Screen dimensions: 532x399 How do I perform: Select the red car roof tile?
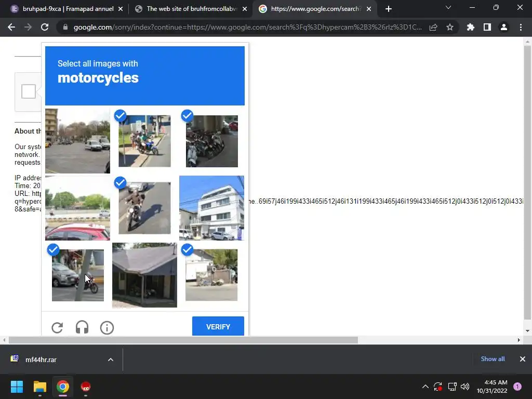[78, 208]
